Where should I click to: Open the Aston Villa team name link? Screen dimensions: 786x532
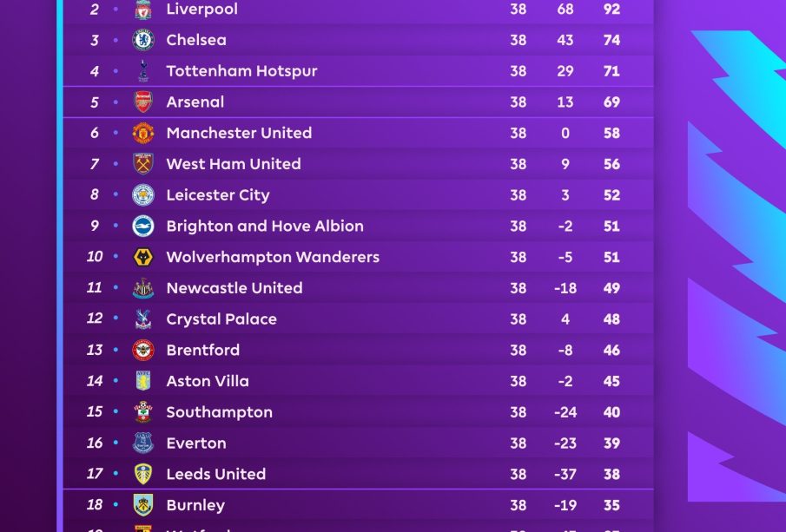pyautogui.click(x=208, y=381)
